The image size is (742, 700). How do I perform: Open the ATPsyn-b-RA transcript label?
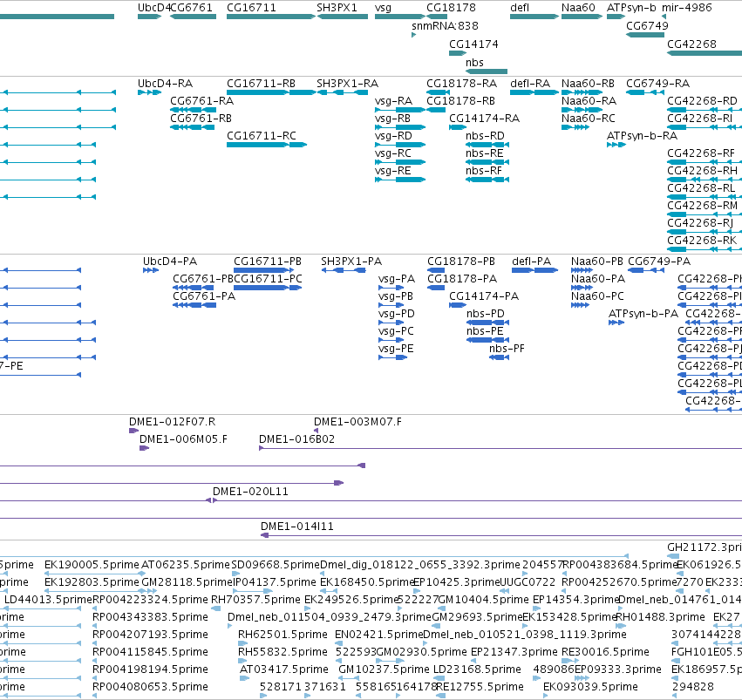[642, 136]
